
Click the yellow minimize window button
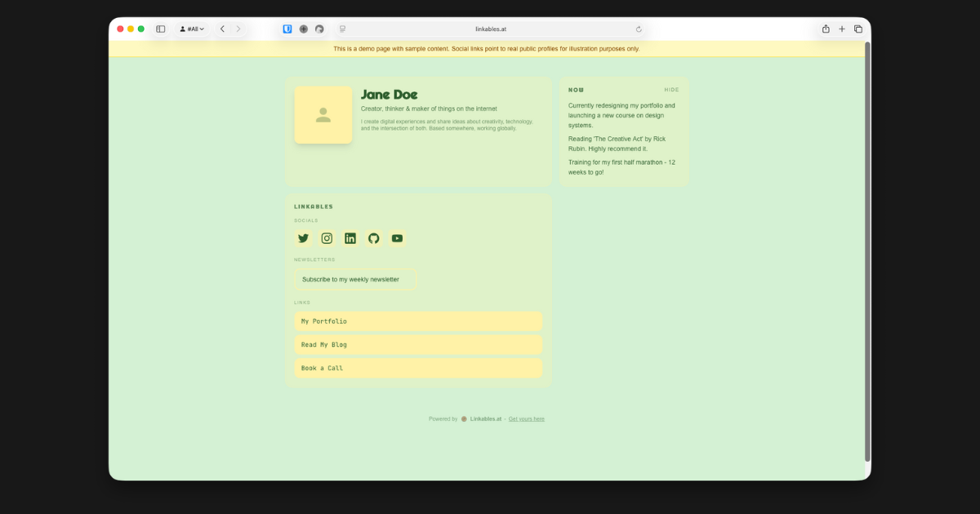pyautogui.click(x=131, y=29)
